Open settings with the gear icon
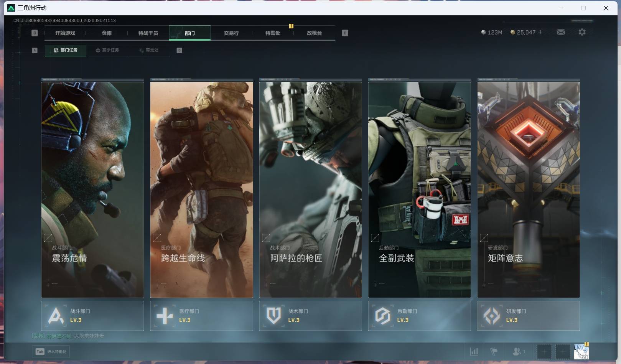621x364 pixels. tap(582, 32)
